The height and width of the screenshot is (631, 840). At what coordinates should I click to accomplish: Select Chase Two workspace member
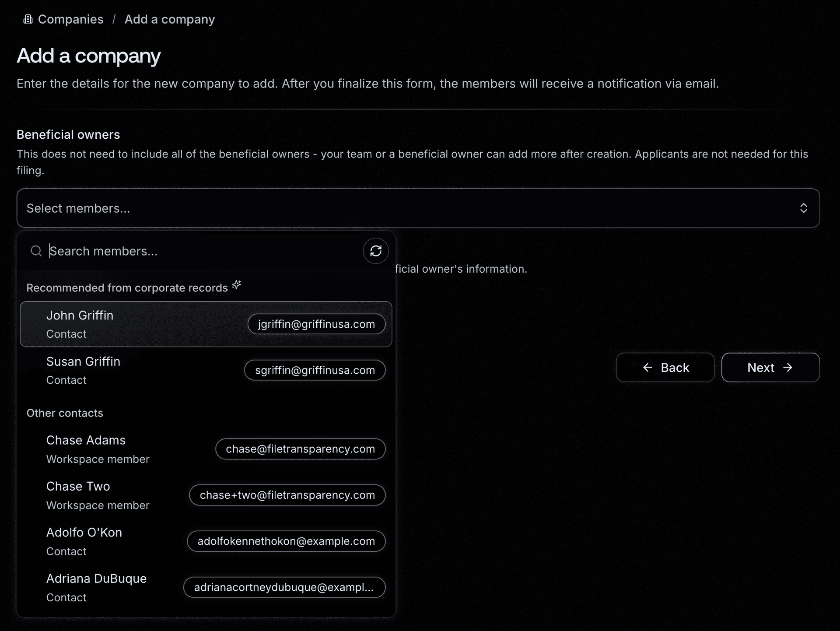click(x=205, y=495)
